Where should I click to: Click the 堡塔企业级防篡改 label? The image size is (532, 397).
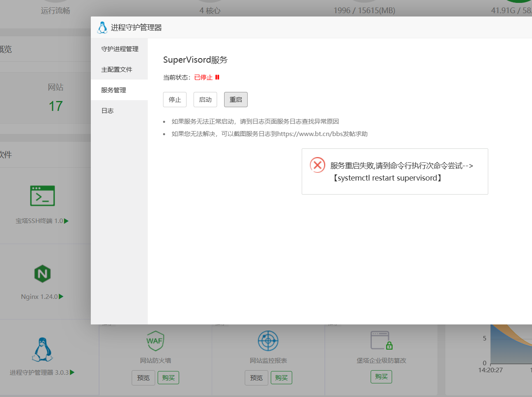(381, 361)
